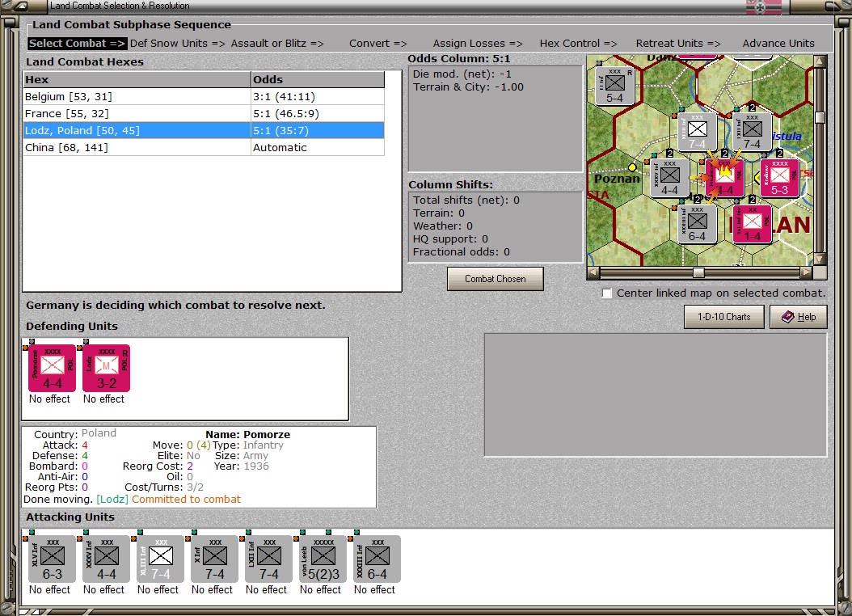Screen dimensions: 852x616
Task: Click the map's horizontal scrollbar thumb
Action: pyautogui.click(x=698, y=272)
